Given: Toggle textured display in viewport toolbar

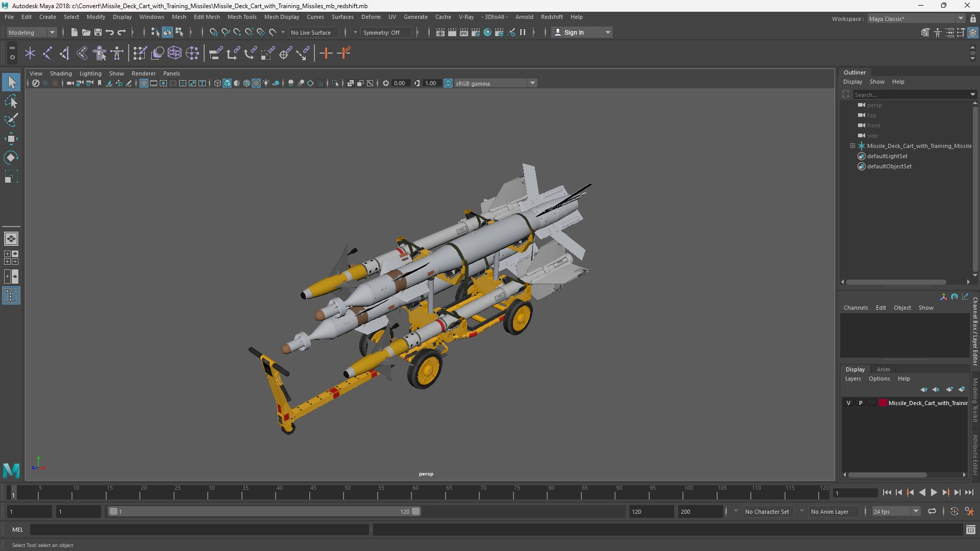Looking at the screenshot, I should click(256, 83).
